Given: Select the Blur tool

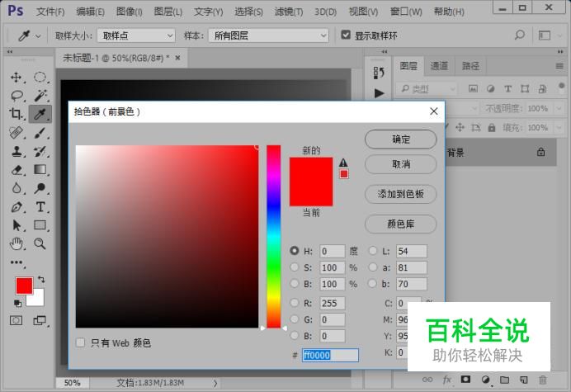Looking at the screenshot, I should 17,188.
